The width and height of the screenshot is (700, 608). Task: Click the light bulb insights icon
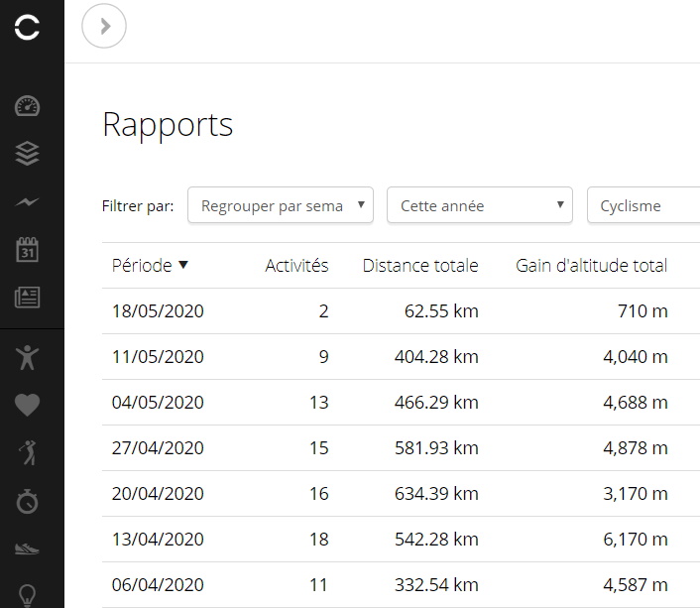point(28,594)
